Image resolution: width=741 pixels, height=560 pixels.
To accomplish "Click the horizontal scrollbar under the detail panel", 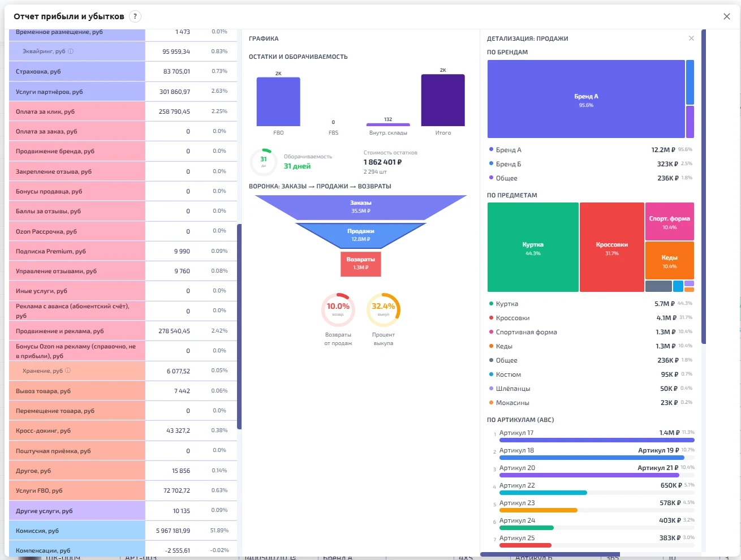I will point(550,554).
